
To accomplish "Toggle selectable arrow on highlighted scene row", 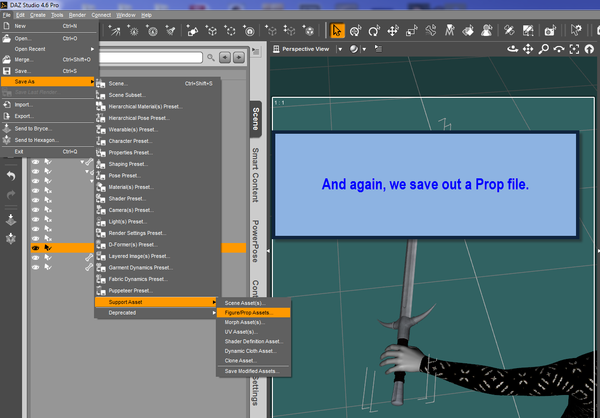I will 48,248.
